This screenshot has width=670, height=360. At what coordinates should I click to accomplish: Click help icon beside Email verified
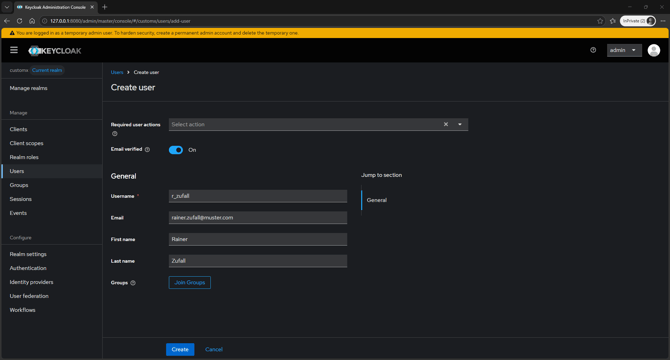pos(147,149)
